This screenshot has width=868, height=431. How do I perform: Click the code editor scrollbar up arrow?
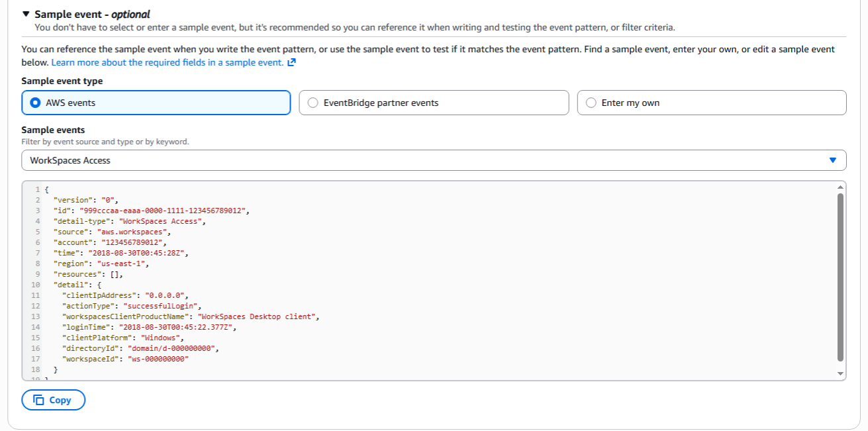(841, 187)
